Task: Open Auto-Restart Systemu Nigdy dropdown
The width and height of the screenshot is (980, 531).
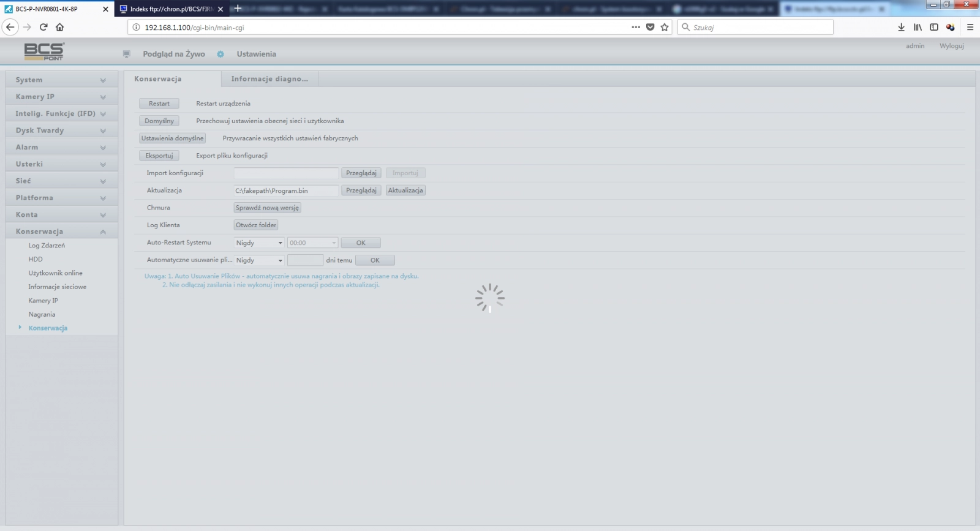Action: [259, 243]
